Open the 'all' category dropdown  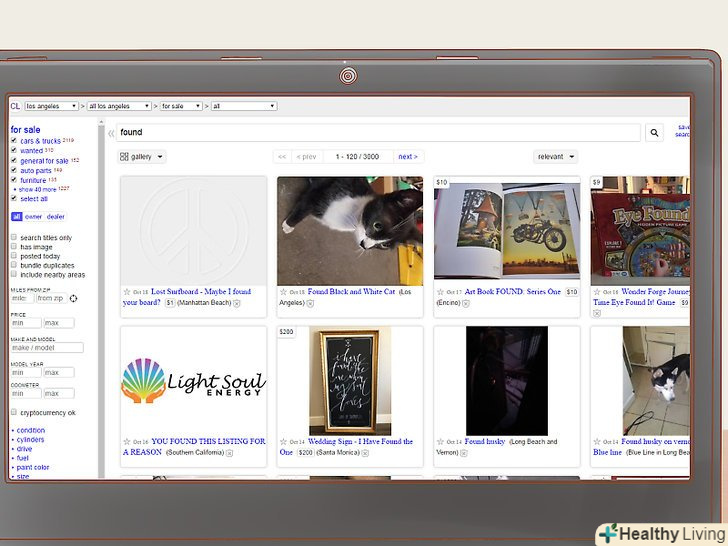pos(244,106)
